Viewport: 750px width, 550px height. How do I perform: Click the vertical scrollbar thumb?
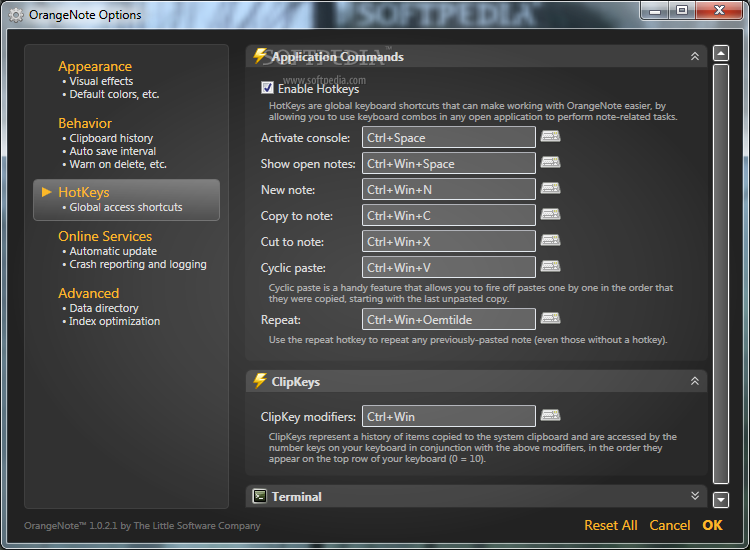click(721, 274)
